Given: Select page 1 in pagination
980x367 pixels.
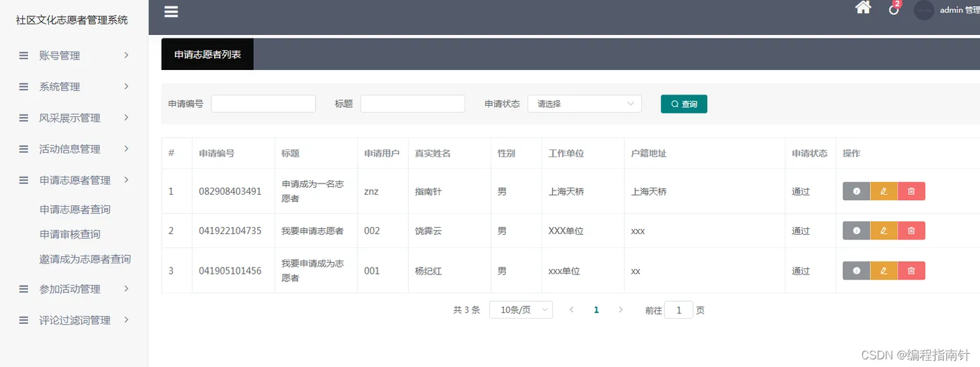Looking at the screenshot, I should click(596, 310).
